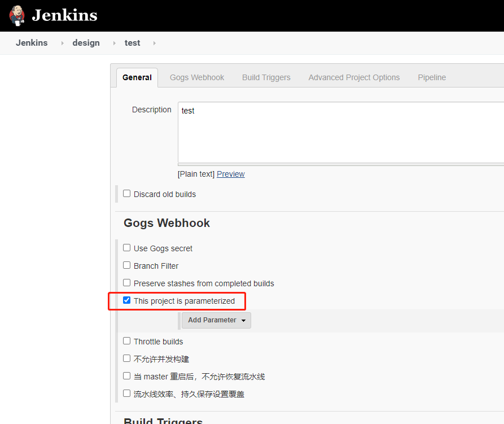Check 当 master 重启后，不允许恢复流水线
Image resolution: width=504 pixels, height=424 pixels.
pyautogui.click(x=126, y=375)
